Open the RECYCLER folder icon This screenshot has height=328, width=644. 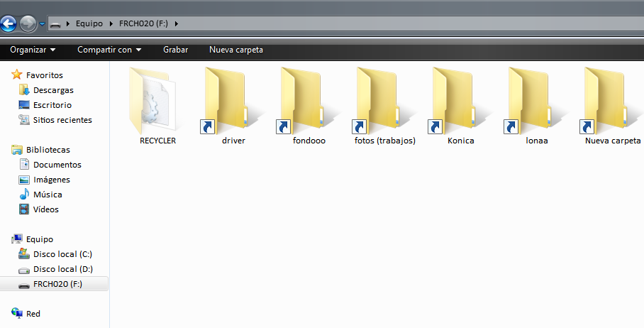tap(152, 101)
